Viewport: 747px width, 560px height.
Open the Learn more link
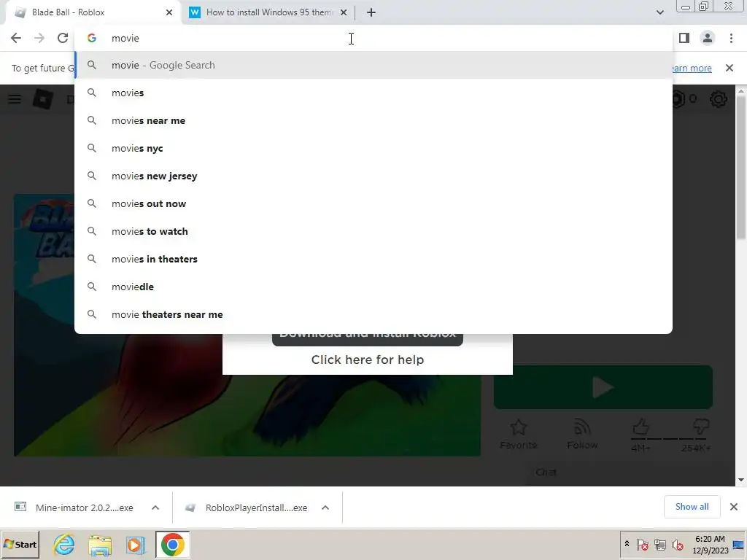coord(692,68)
